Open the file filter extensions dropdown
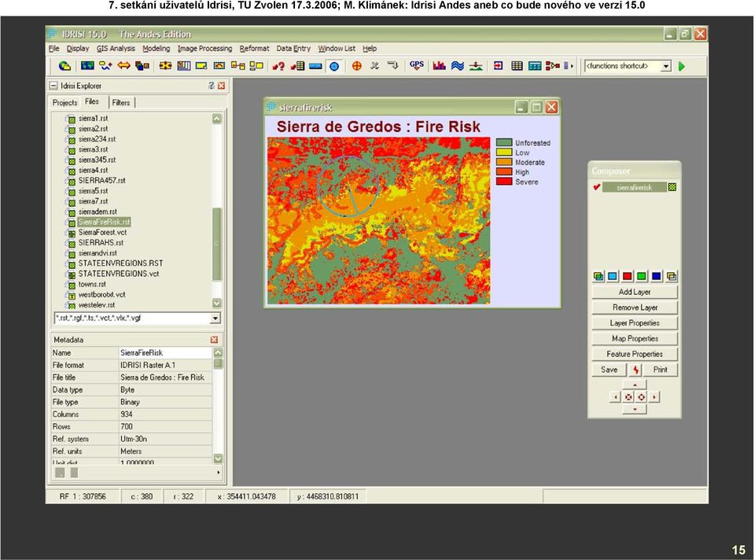Image resolution: width=755 pixels, height=560 pixels. point(215,319)
